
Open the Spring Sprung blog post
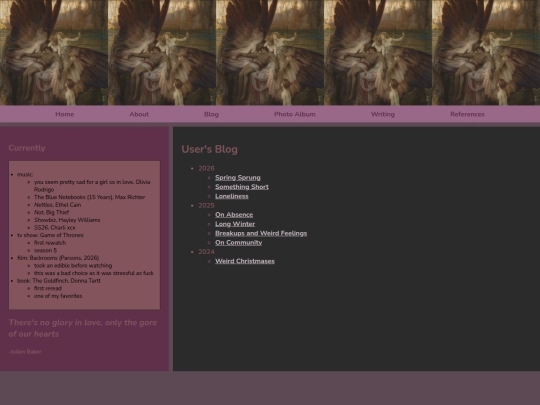coord(238,178)
